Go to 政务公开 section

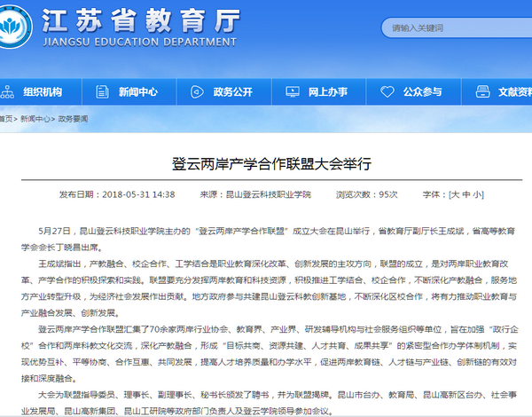(x=232, y=91)
